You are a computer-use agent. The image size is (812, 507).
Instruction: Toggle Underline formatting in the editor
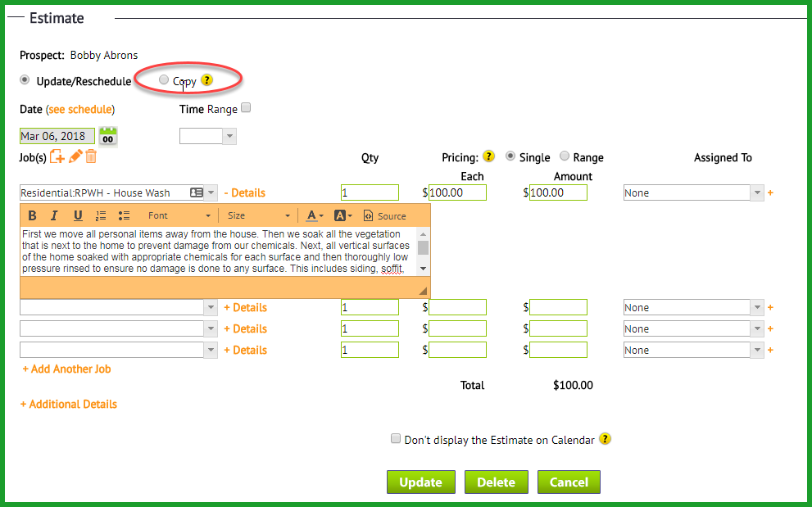coord(78,215)
